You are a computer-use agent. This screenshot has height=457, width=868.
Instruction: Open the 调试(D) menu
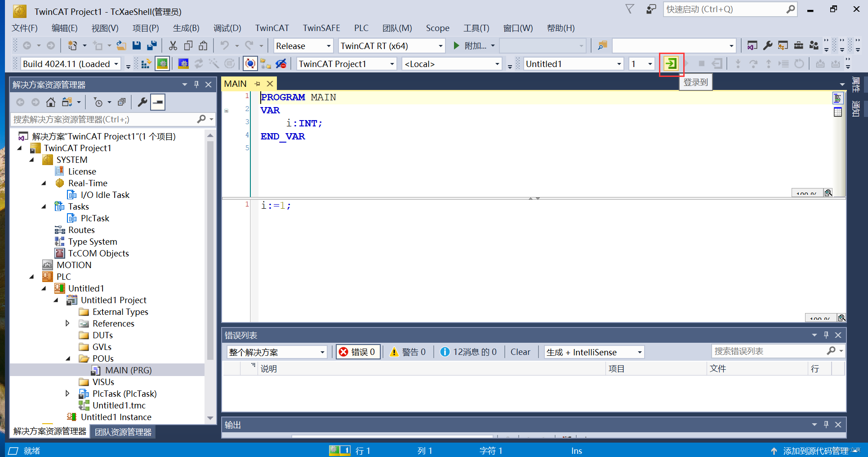[227, 28]
